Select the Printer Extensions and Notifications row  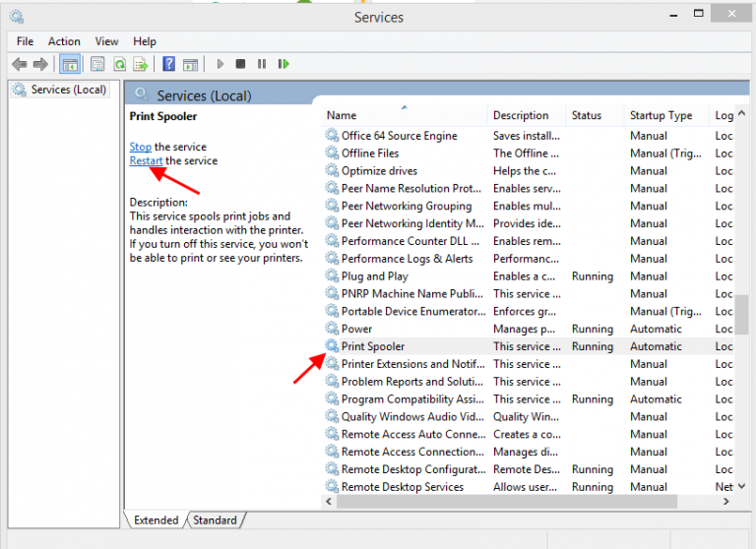(x=528, y=363)
